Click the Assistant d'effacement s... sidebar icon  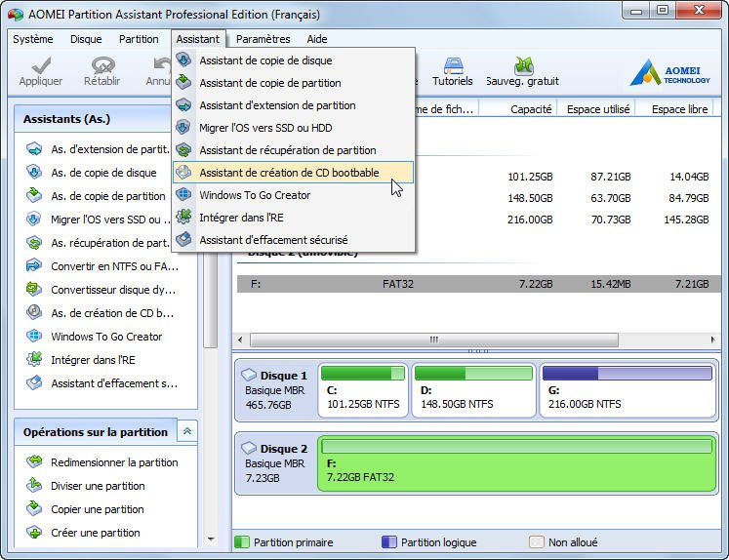pyautogui.click(x=34, y=383)
